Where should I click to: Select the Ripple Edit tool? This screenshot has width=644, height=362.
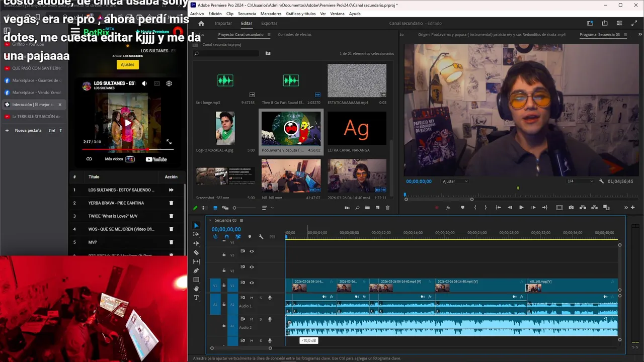196,243
